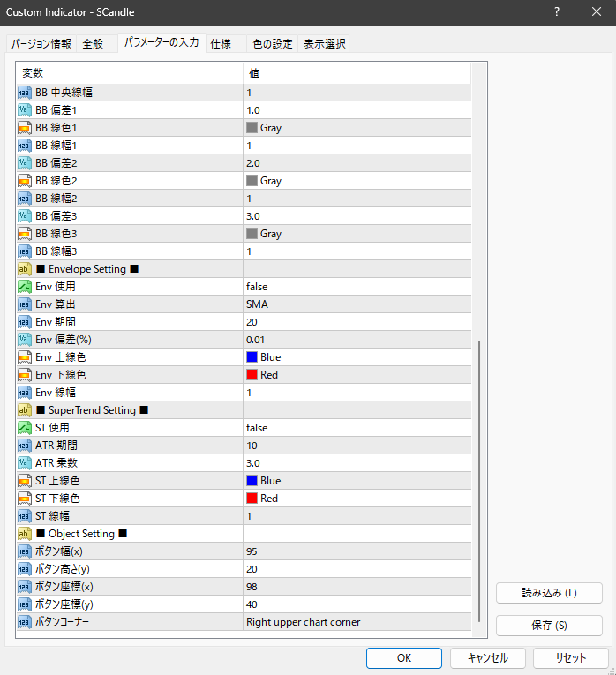616x675 pixels.
Task: Open the Env 算出 SMA dropdown value
Action: tap(357, 304)
